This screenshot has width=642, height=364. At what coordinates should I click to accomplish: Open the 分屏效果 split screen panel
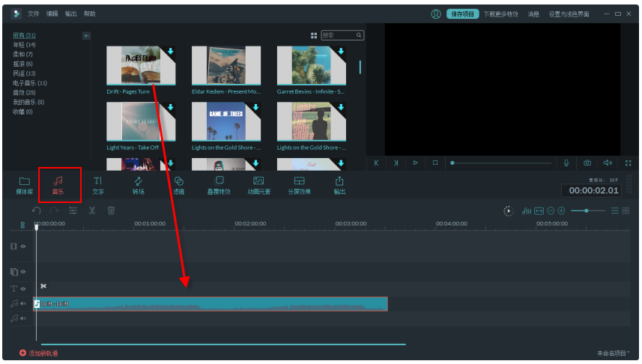(x=299, y=185)
